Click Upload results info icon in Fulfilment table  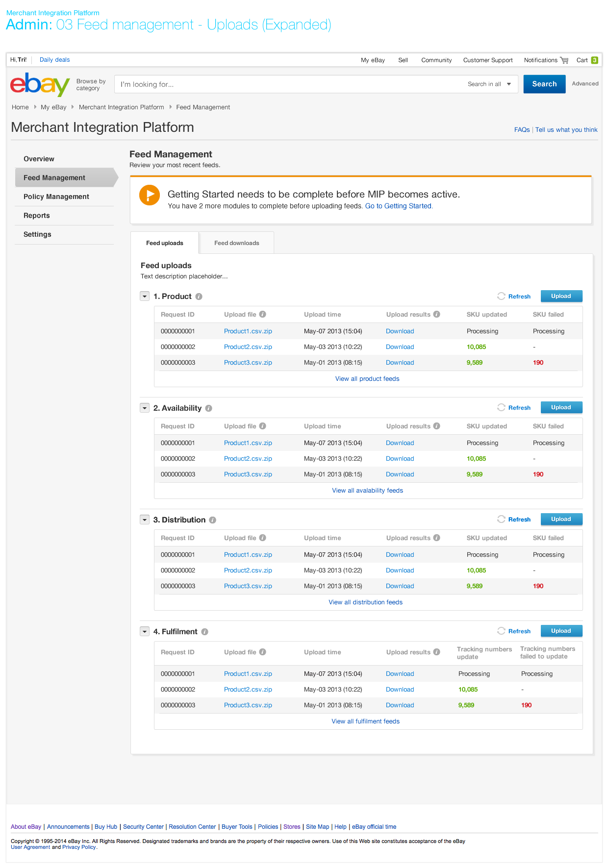pyautogui.click(x=436, y=652)
